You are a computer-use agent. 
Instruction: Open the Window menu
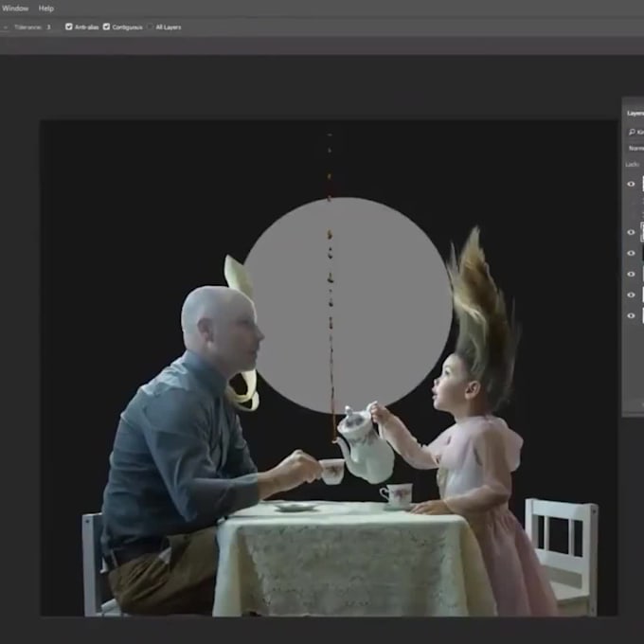[15, 9]
